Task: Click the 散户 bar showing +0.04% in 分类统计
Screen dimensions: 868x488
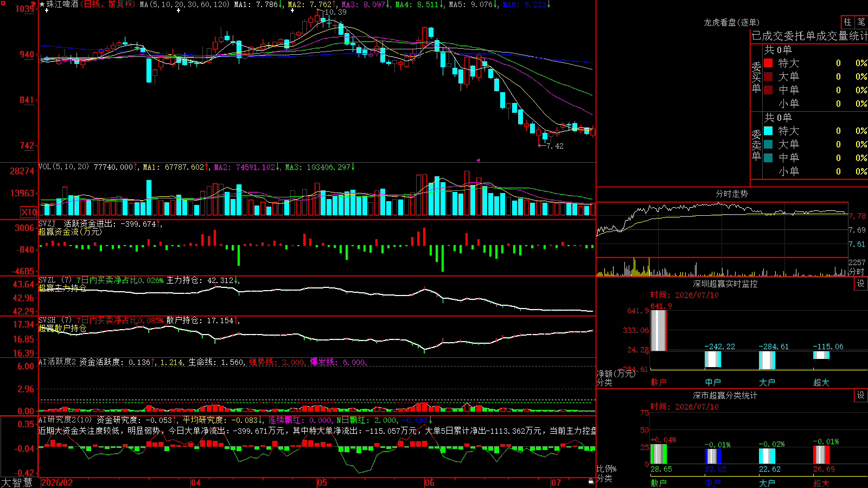Action: pyautogui.click(x=659, y=454)
